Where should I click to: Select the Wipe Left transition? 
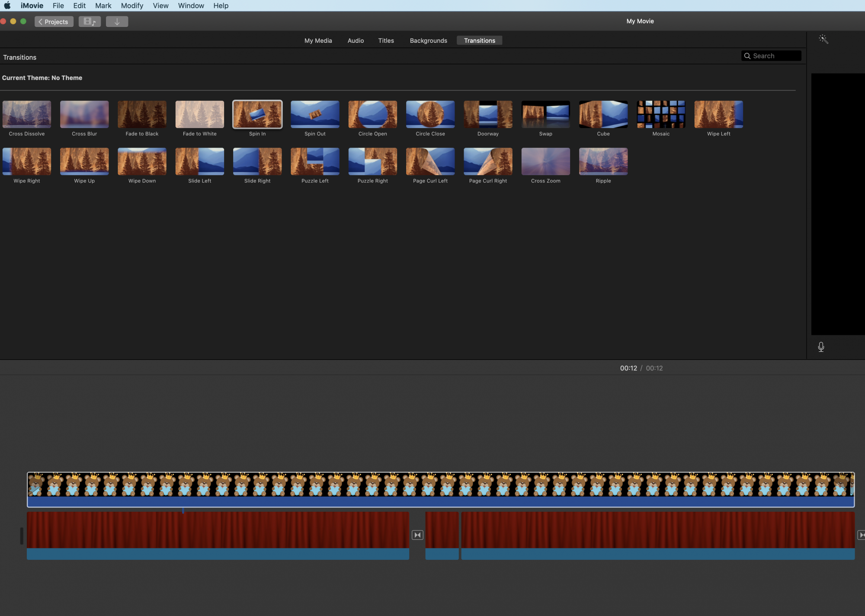[x=719, y=115]
